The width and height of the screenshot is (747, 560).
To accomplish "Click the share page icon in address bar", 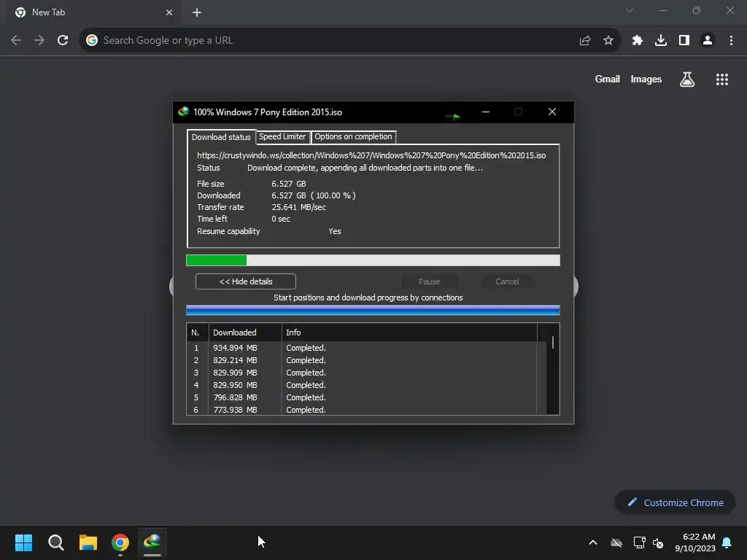I will (585, 41).
